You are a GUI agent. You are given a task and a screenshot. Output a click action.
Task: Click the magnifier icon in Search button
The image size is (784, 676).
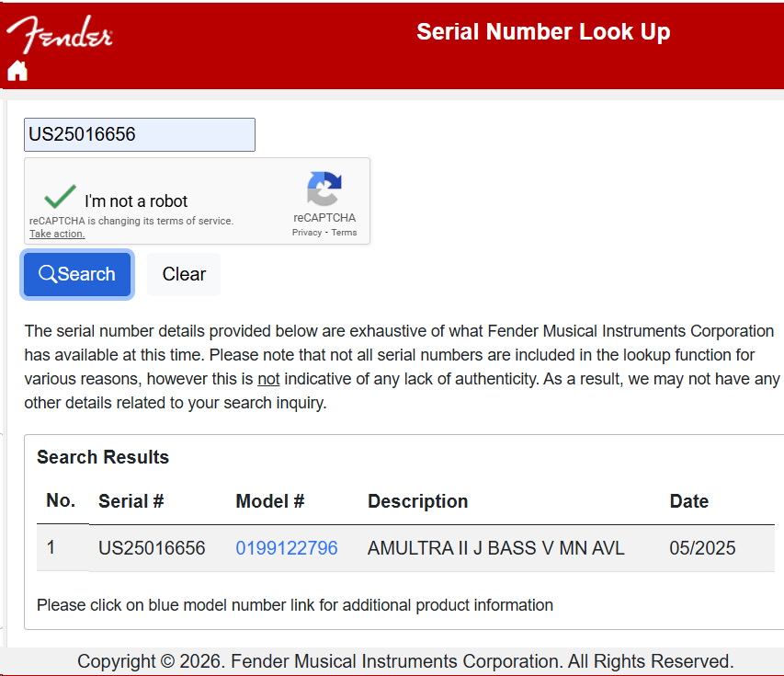click(47, 274)
